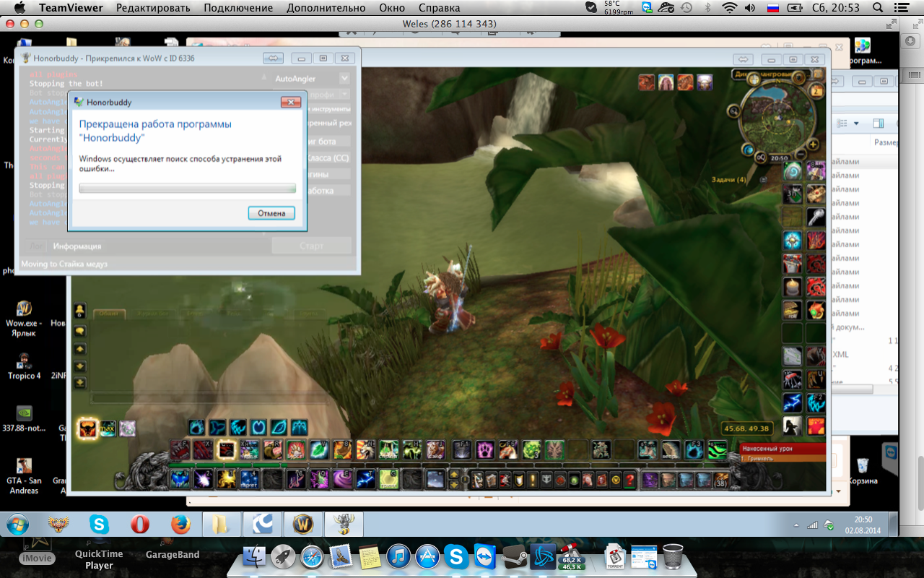Click the Wi-Fi status icon in menu bar
The width and height of the screenshot is (924, 578).
pos(730,8)
